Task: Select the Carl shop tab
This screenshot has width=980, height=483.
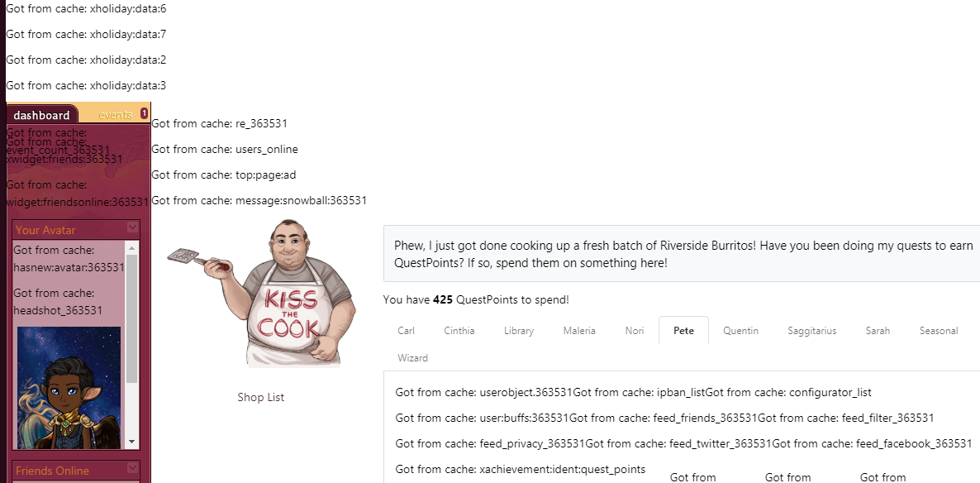Action: (x=407, y=330)
